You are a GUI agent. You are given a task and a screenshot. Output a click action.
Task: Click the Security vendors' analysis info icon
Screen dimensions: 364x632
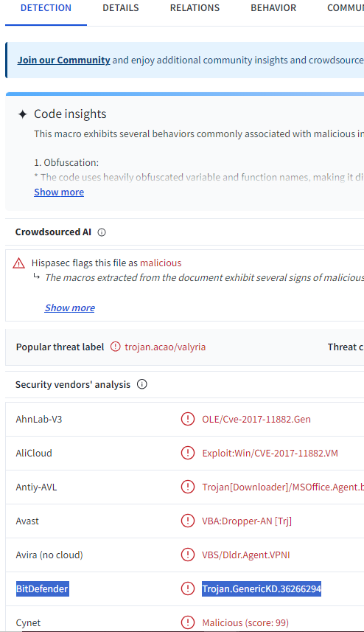pyautogui.click(x=141, y=384)
